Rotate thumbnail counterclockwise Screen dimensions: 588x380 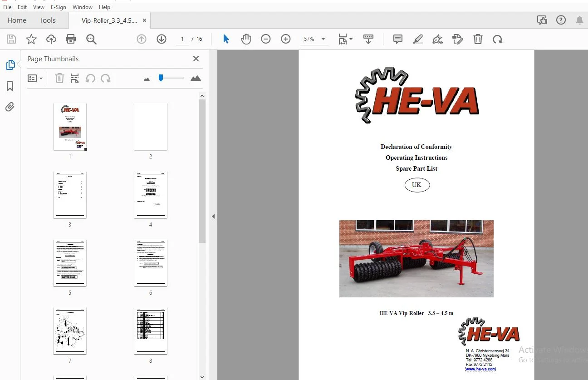click(90, 79)
